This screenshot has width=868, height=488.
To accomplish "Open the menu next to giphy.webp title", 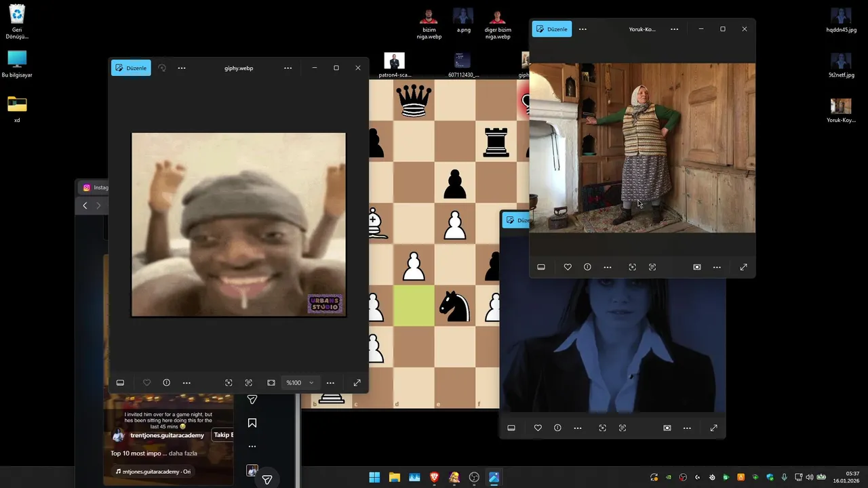I will 288,68.
